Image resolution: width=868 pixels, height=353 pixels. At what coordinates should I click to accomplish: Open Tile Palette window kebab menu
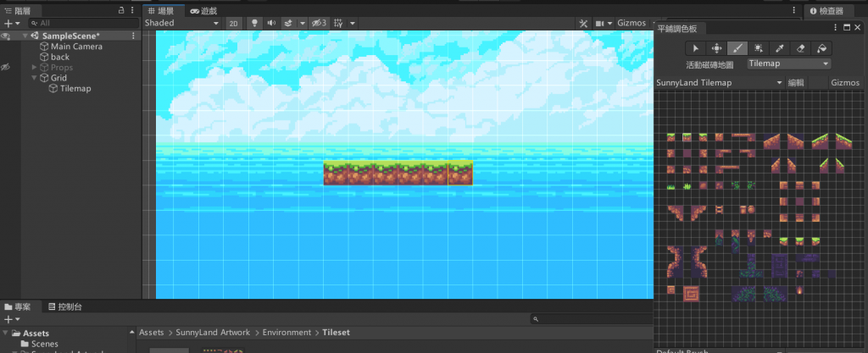tap(836, 28)
